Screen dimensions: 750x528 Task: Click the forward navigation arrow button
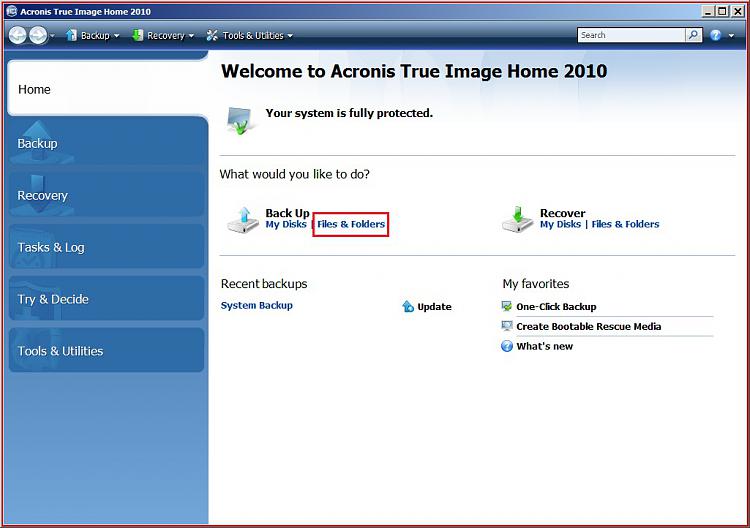(38, 35)
